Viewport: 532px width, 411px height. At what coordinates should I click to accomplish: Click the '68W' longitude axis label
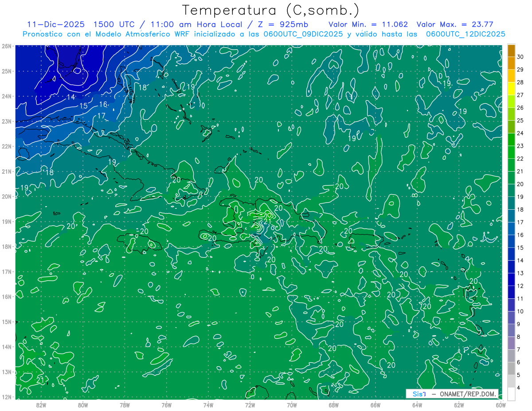click(x=334, y=405)
